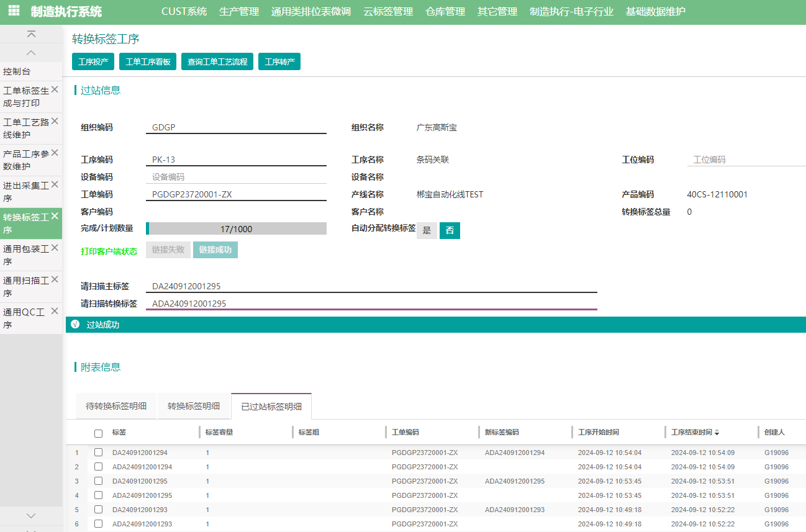The image size is (806, 532).
Task: Open the 基础数据维护 menu
Action: 656,11
